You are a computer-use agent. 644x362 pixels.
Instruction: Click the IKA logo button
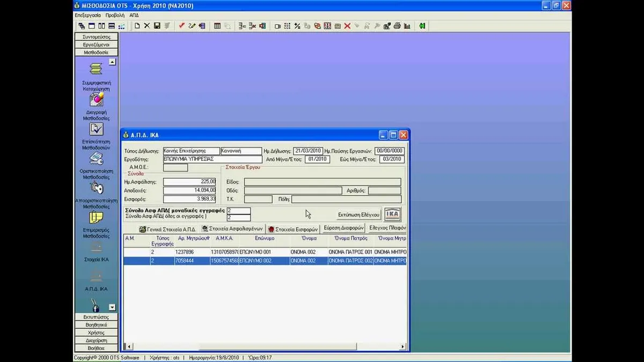393,214
